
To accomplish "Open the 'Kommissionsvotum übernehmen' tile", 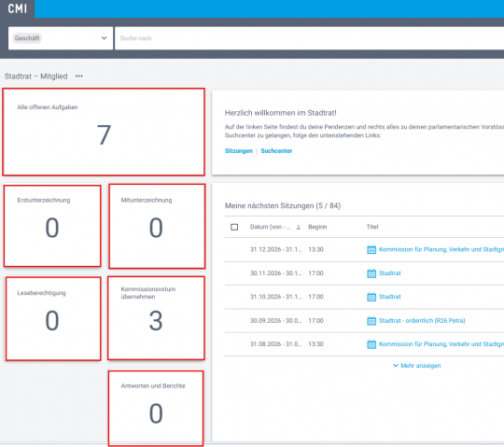I will point(156,318).
